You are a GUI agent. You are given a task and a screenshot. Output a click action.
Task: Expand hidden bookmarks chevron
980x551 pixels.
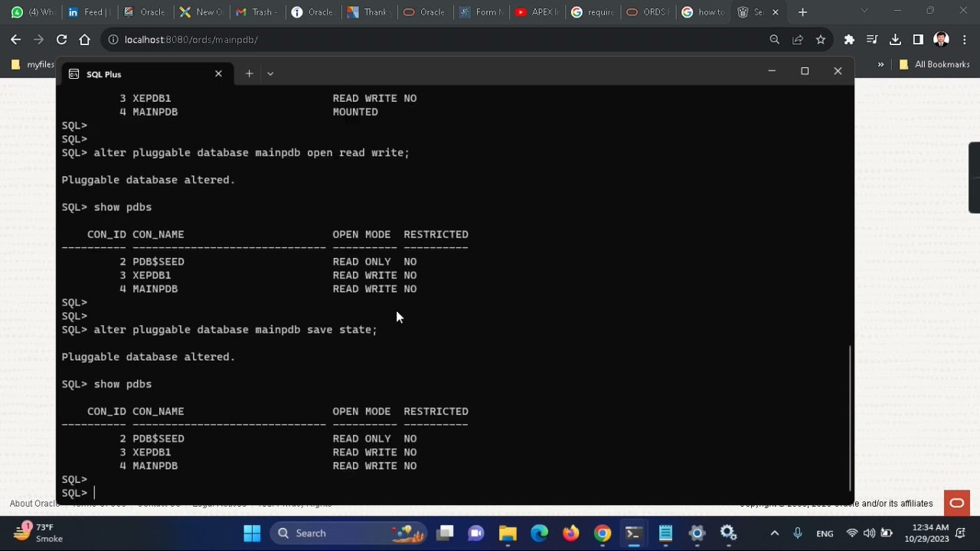click(880, 64)
